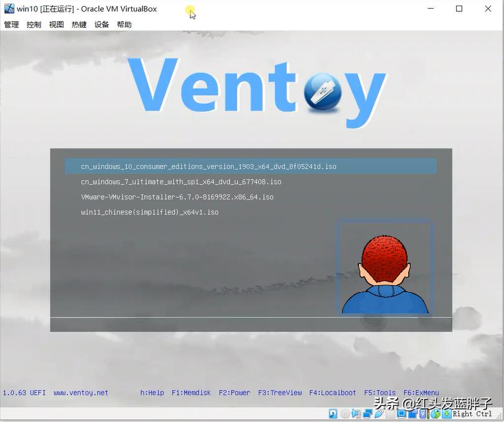Click the VirtualBox features 'V' status icon

(x=422, y=413)
